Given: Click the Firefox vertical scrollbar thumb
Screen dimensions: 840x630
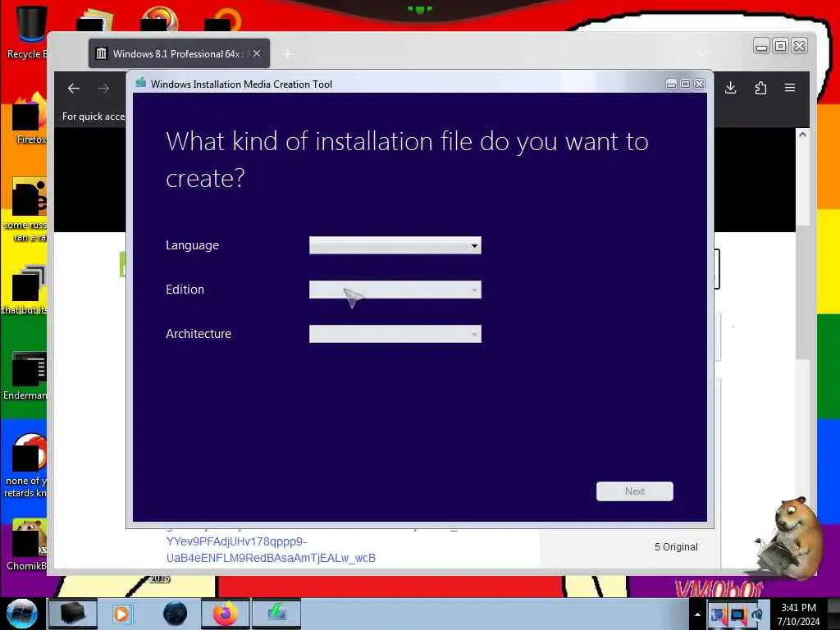Looking at the screenshot, I should [802, 292].
